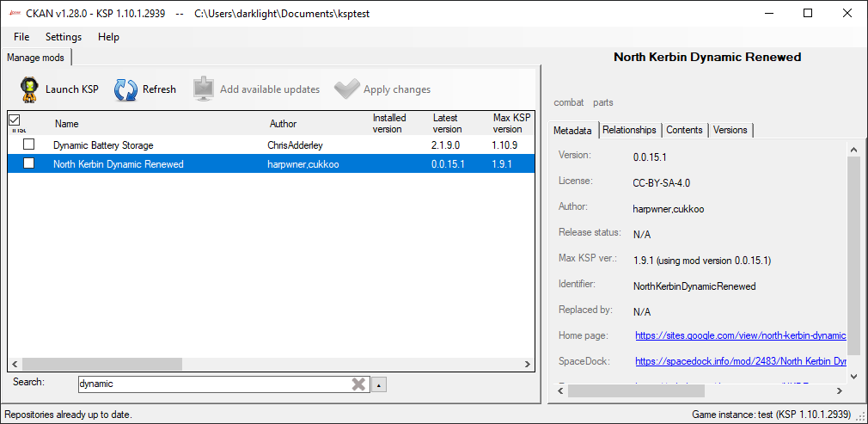Click the Launch KSP Kerbal icon

[x=30, y=89]
